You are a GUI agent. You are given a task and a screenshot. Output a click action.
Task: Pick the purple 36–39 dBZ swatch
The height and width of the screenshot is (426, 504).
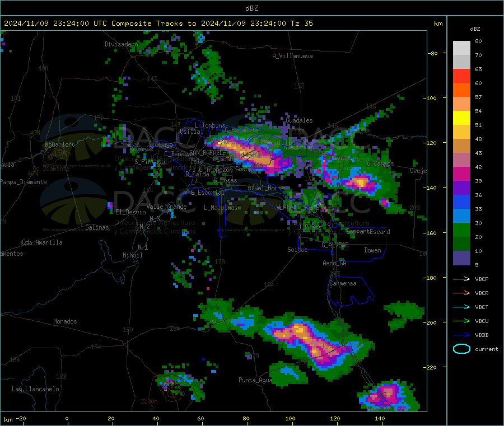tap(461, 188)
